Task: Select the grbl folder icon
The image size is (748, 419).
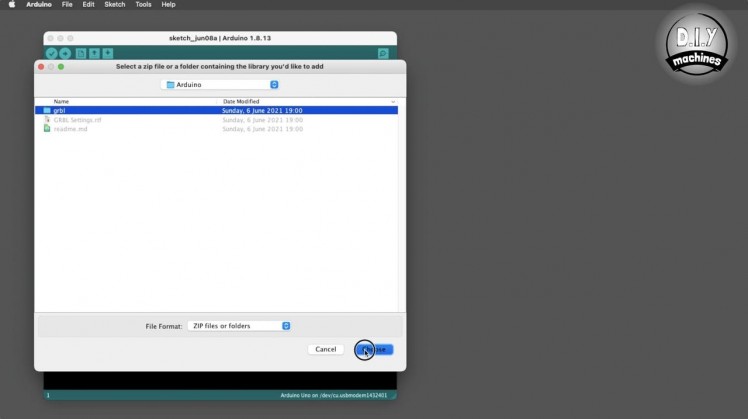Action: click(x=47, y=110)
